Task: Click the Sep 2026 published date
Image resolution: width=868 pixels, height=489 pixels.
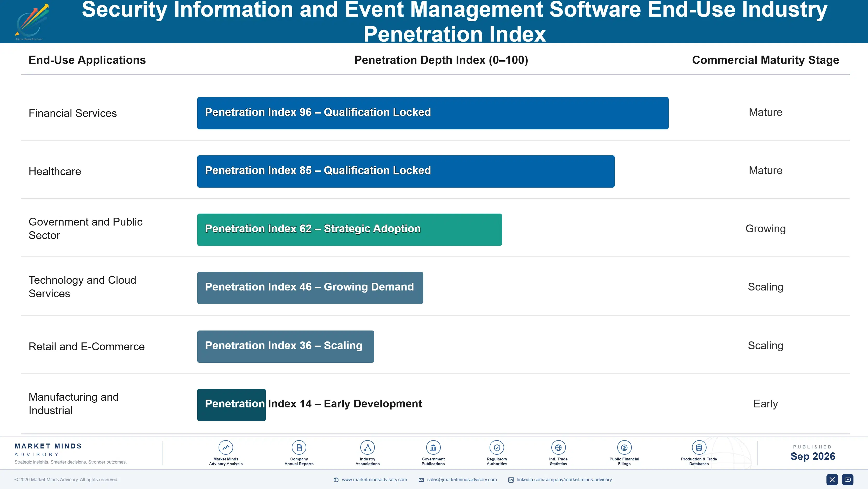Action: coord(813,456)
